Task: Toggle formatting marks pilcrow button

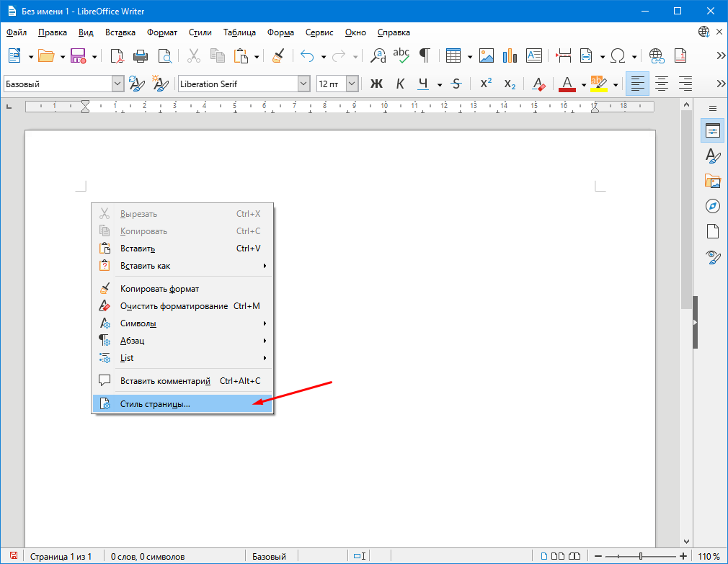Action: coord(425,55)
